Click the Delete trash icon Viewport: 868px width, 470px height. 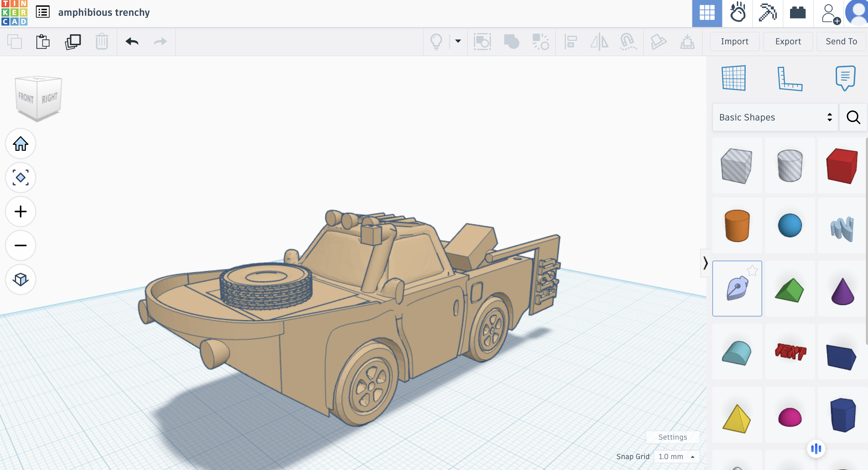102,42
